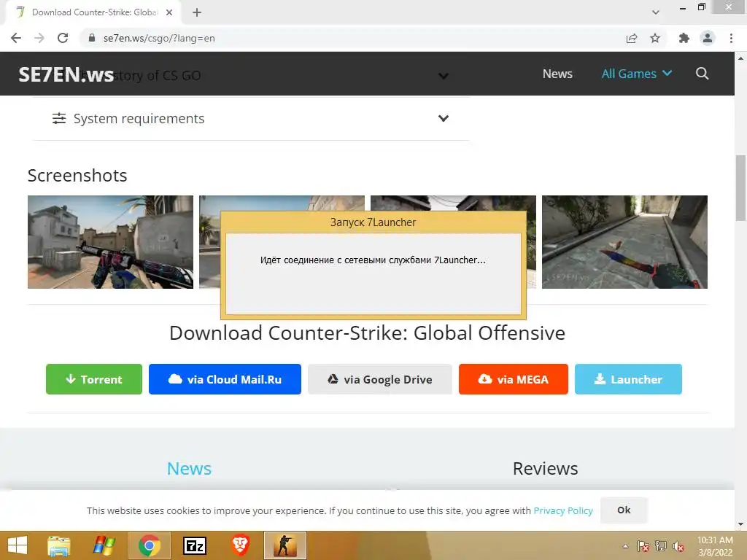This screenshot has width=747, height=560.
Task: Download via MEGA button
Action: click(x=513, y=379)
